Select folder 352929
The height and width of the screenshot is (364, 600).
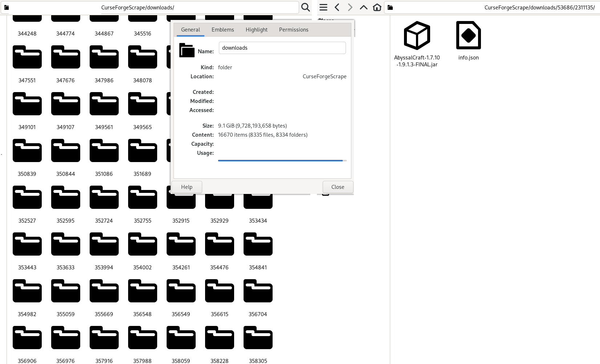point(220,202)
